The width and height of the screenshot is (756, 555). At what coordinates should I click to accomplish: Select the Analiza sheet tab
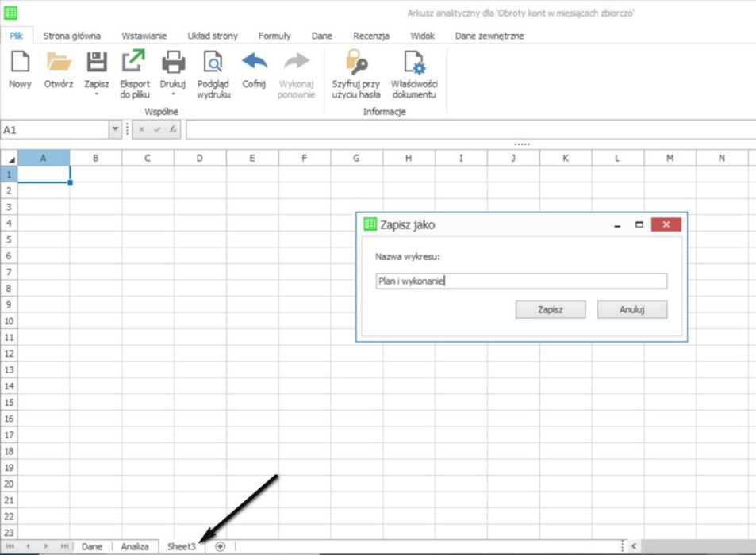click(x=135, y=546)
